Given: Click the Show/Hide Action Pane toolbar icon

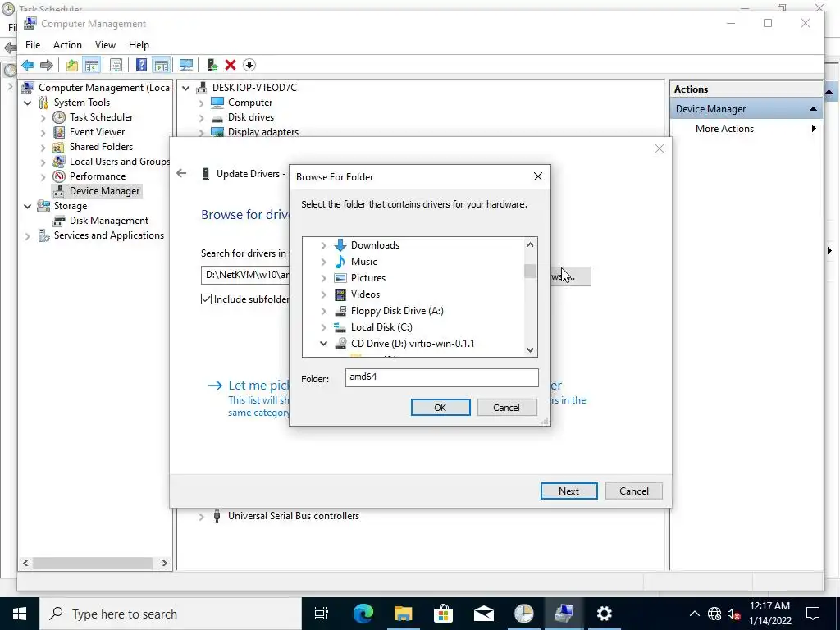Looking at the screenshot, I should [x=162, y=66].
